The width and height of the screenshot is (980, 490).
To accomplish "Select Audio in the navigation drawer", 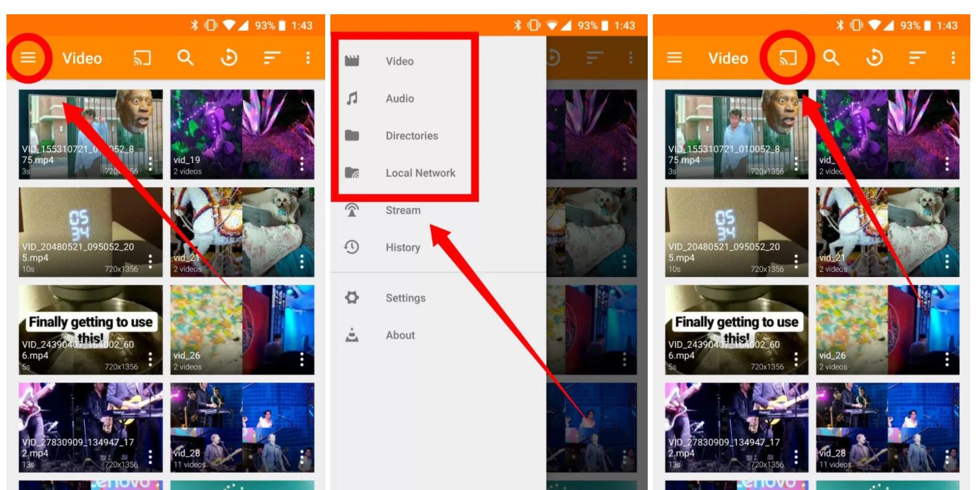I will pos(400,98).
